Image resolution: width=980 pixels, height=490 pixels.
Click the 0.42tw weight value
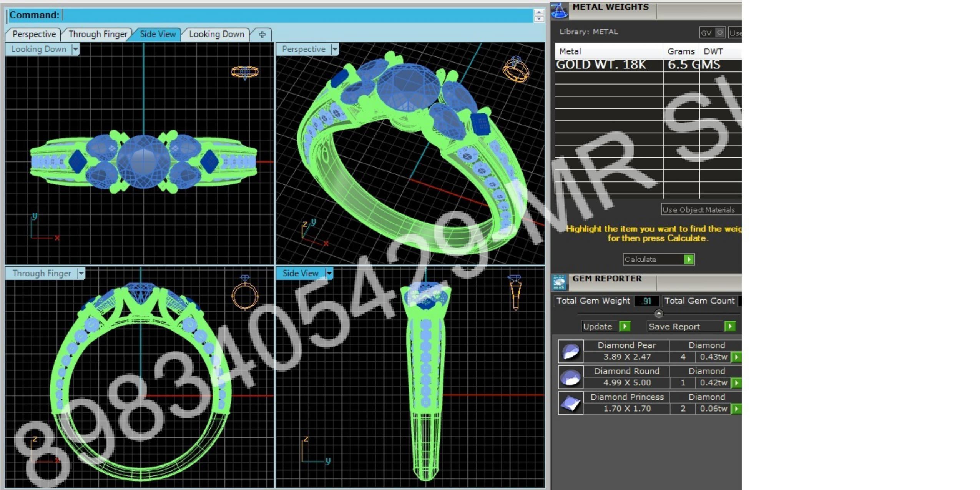(x=713, y=383)
